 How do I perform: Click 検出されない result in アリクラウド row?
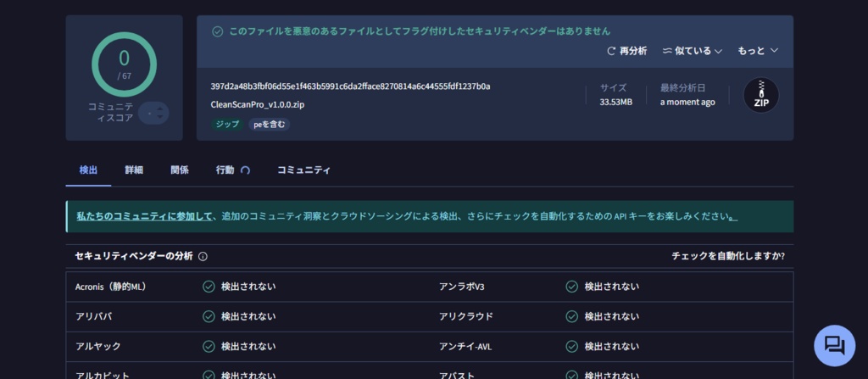(x=612, y=316)
